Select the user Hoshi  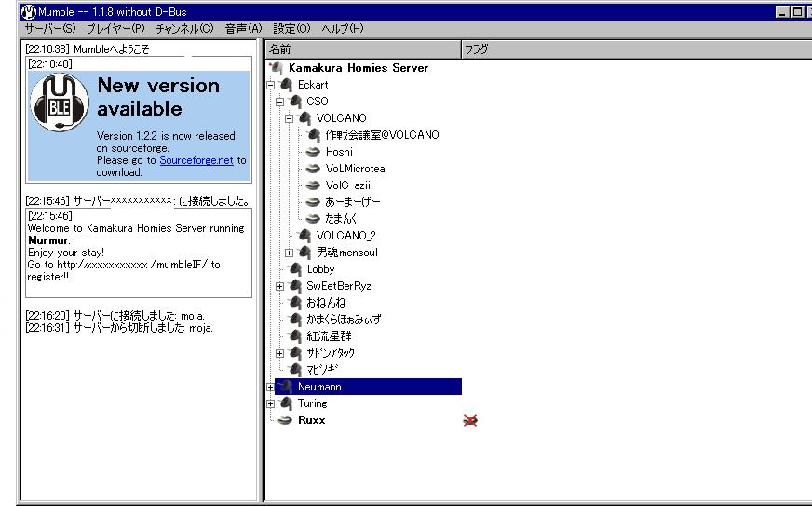339,152
